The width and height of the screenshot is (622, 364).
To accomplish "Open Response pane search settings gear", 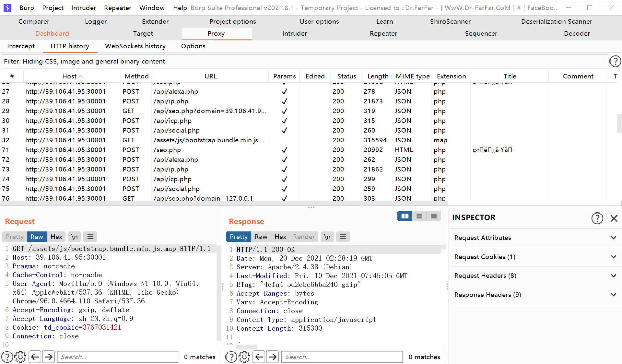I will (x=244, y=357).
